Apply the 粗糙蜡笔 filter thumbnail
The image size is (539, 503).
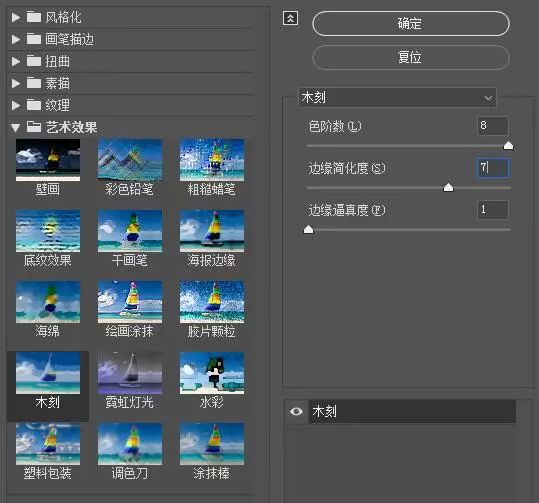[212, 160]
